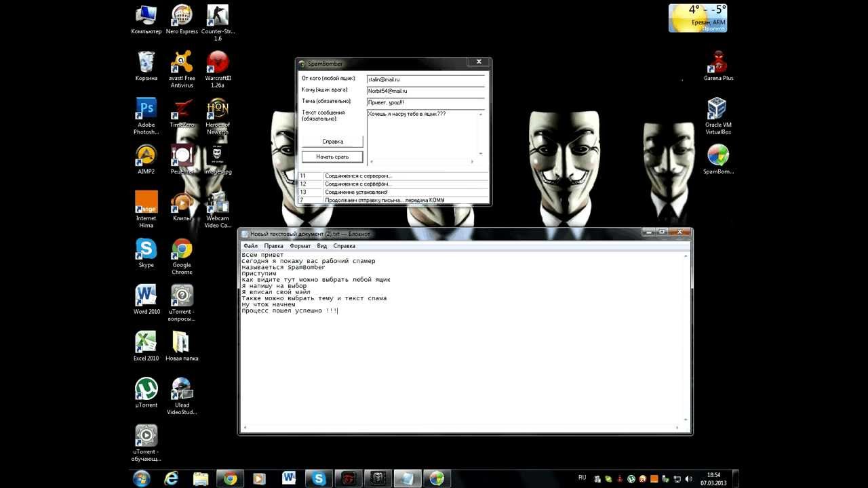Click the Notepad vertical scrollbar up arrow

pyautogui.click(x=686, y=256)
